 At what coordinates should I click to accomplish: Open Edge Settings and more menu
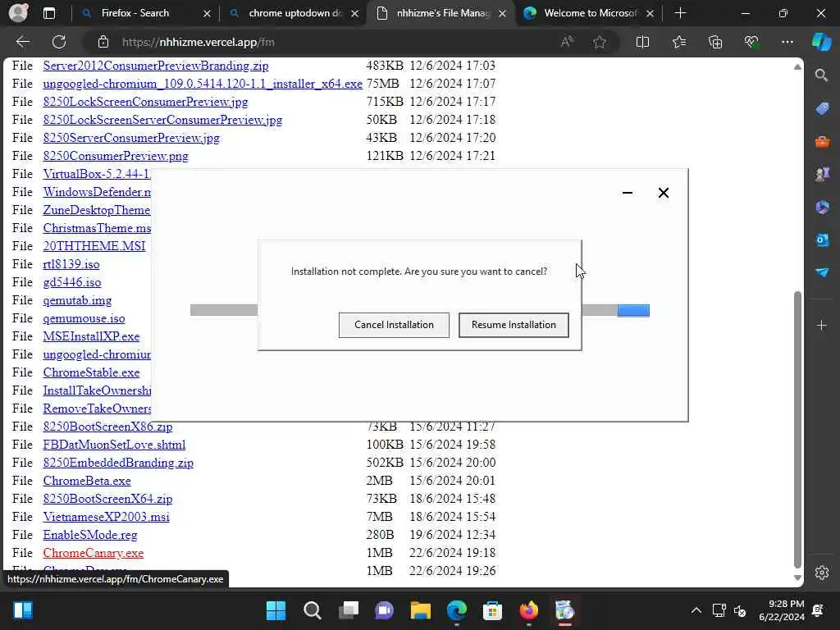(787, 42)
